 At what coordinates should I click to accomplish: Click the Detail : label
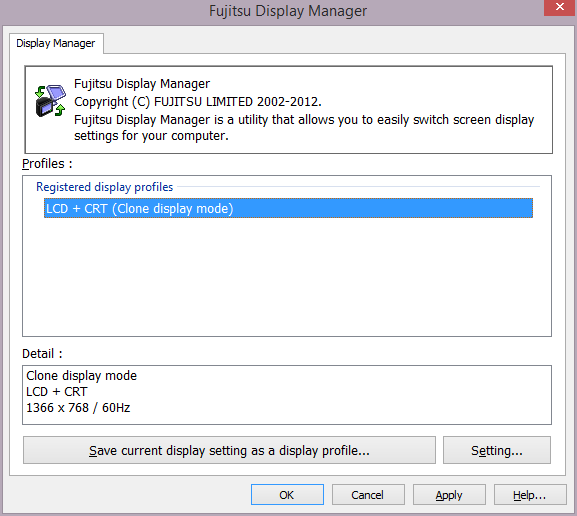coord(42,354)
